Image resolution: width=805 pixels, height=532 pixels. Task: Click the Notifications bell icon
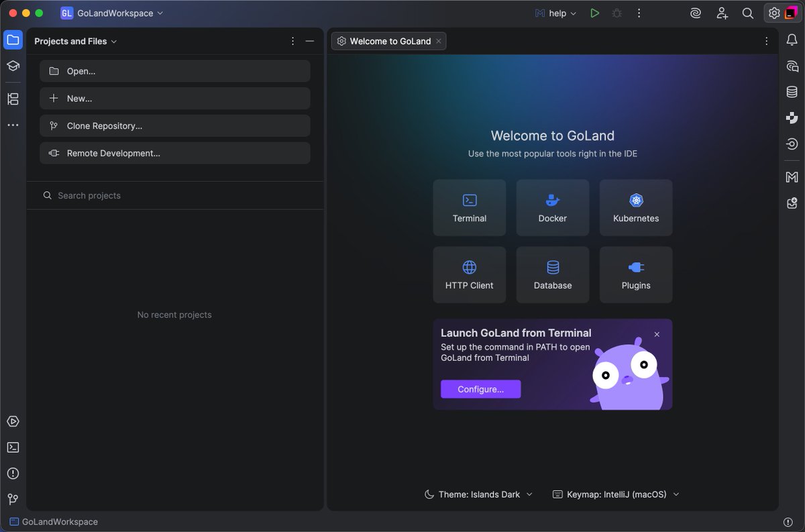click(791, 40)
